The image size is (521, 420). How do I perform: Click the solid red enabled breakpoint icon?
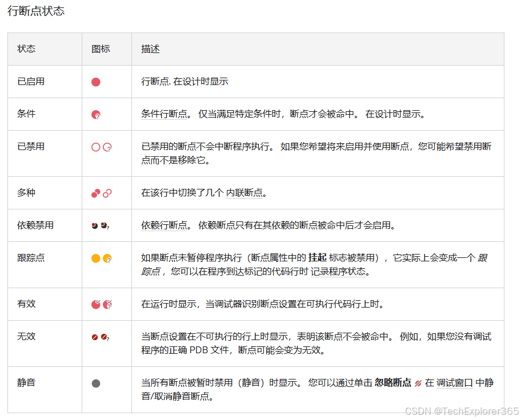(96, 82)
